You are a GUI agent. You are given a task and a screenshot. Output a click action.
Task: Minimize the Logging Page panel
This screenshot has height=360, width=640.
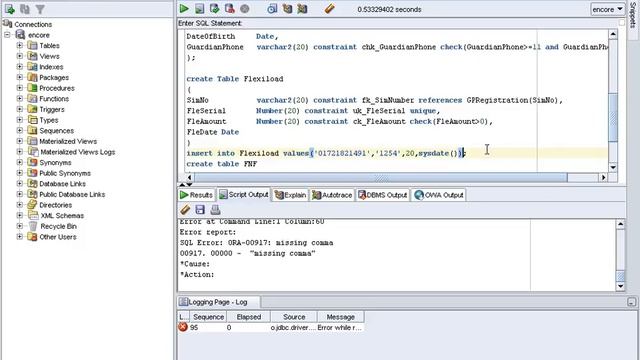coord(631,302)
